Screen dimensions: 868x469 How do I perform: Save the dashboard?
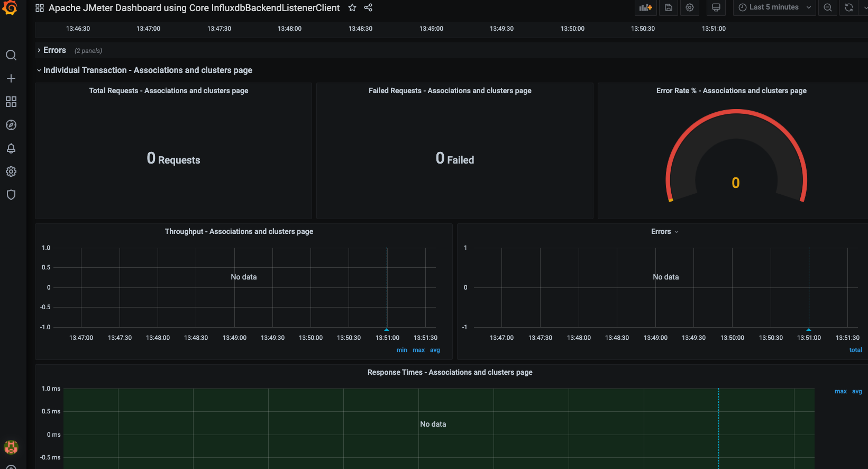pos(669,7)
